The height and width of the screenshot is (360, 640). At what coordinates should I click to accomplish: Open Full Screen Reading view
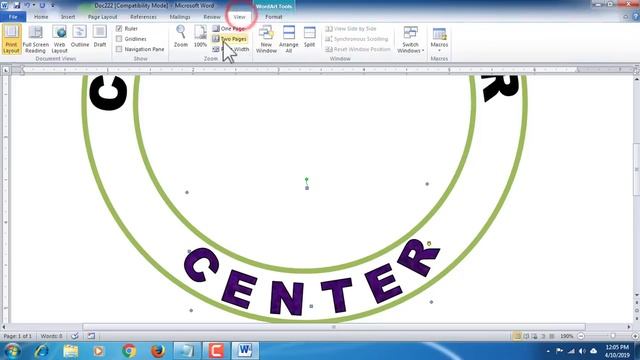tap(36, 39)
